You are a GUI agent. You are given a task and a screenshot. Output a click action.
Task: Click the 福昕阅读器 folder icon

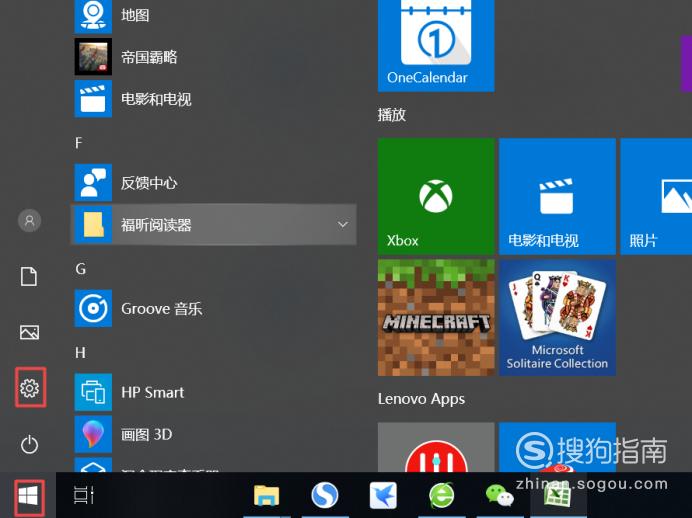coord(93,224)
